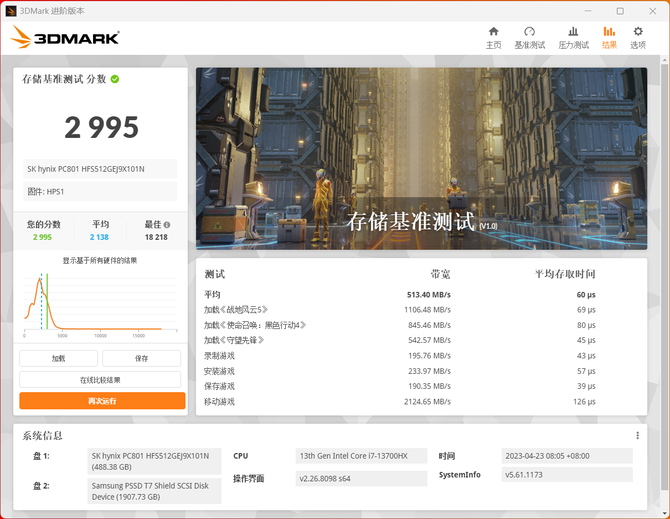670x519 pixels.
Task: Click the orange 再次运行 button
Action: tap(102, 401)
